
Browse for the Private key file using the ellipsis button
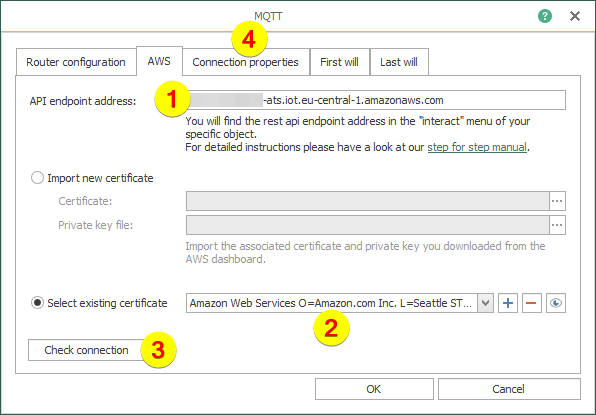pyautogui.click(x=557, y=225)
